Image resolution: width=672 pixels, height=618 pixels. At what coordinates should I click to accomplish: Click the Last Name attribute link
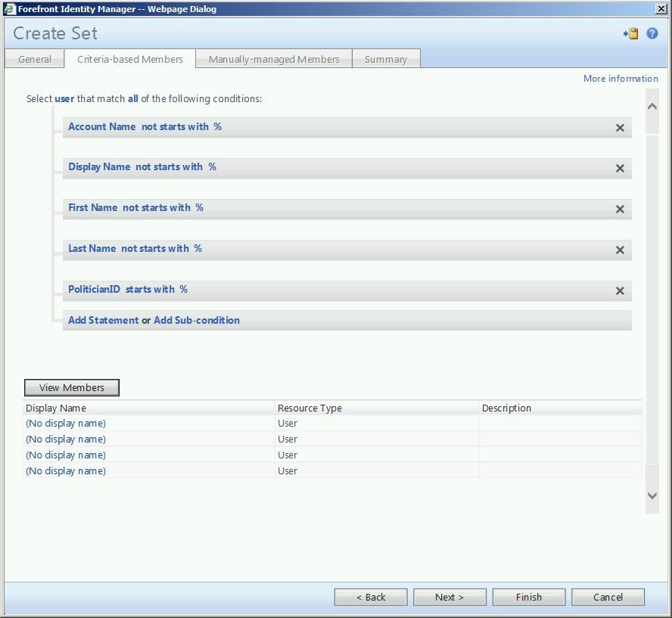tap(92, 249)
